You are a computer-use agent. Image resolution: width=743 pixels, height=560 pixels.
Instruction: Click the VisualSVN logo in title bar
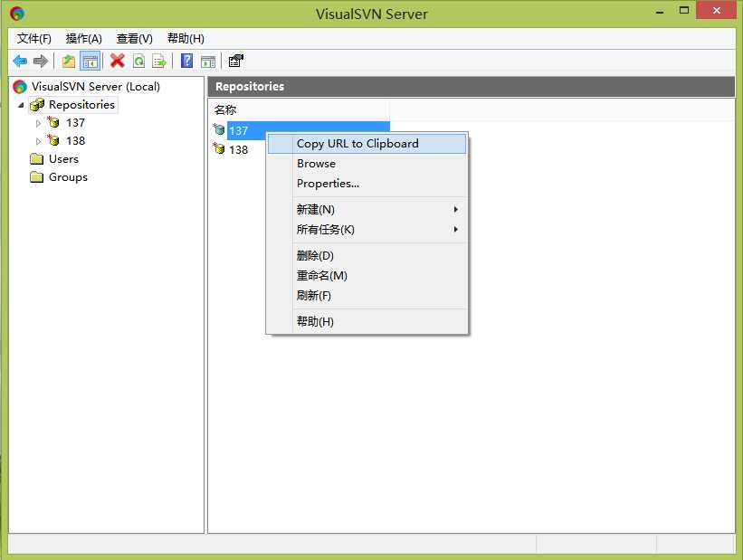(x=17, y=14)
